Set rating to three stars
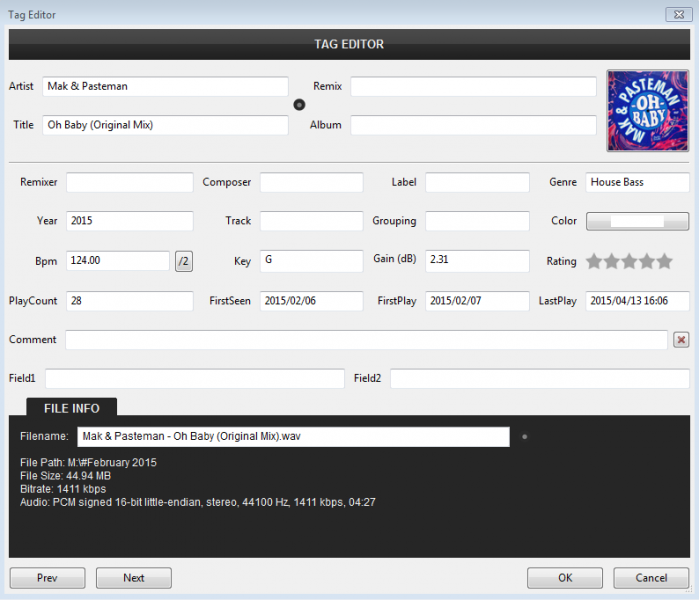The height and width of the screenshot is (600, 699). 629,261
